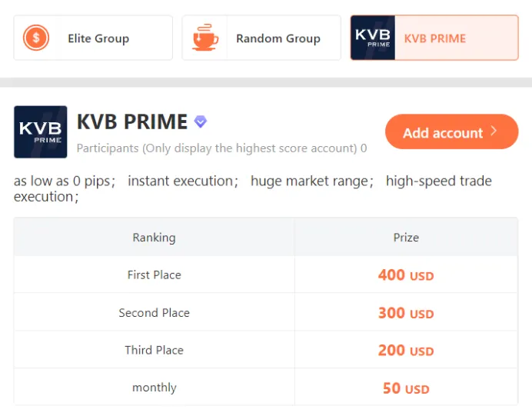This screenshot has width=532, height=416.
Task: Click the Ranking column header
Action: click(154, 237)
